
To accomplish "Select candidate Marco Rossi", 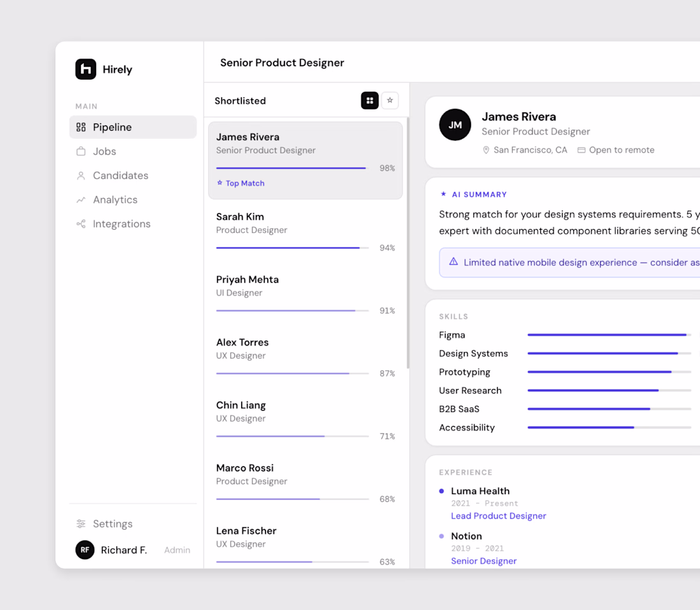I will 305,484.
